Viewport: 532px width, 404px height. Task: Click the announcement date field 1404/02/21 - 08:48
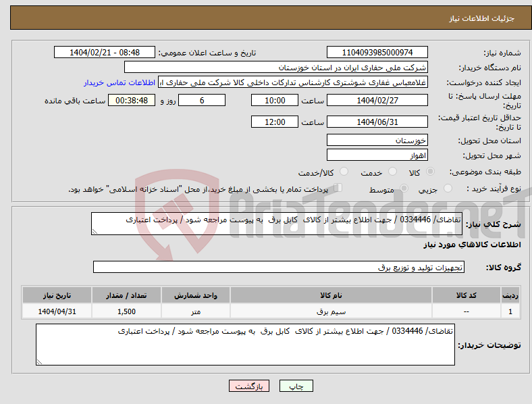[105, 52]
